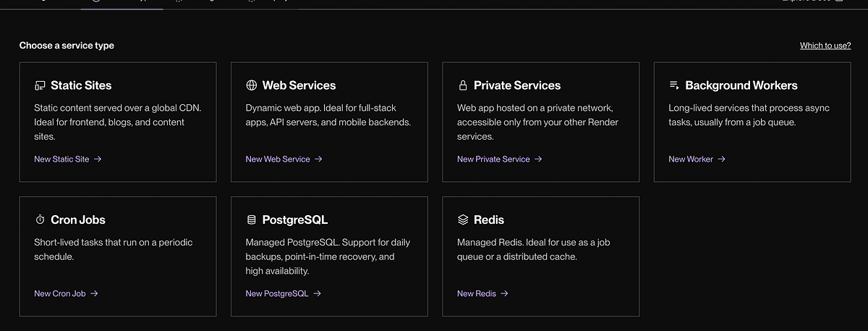
Task: Click the Cron Jobs stopwatch icon
Action: 40,219
